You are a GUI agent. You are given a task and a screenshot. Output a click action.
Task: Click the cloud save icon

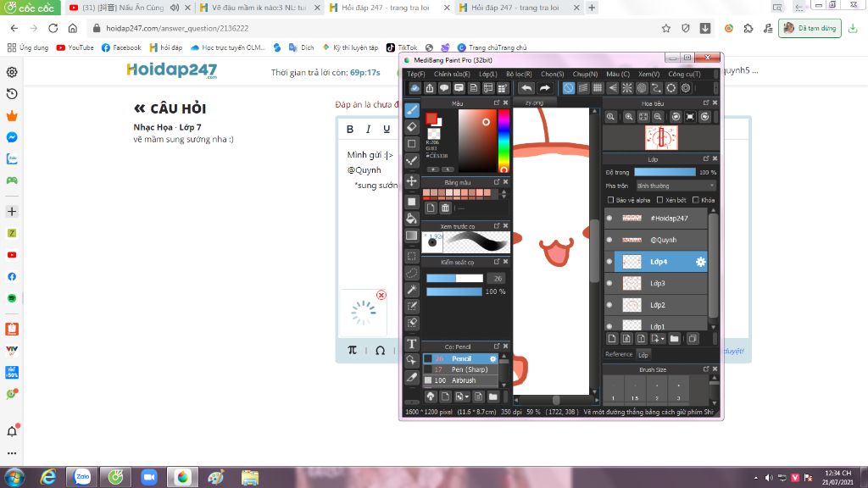point(415,88)
